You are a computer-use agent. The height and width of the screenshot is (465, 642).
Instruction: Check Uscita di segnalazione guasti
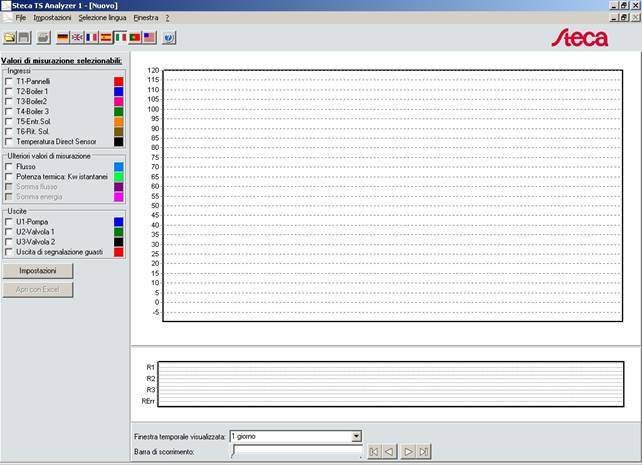9,252
